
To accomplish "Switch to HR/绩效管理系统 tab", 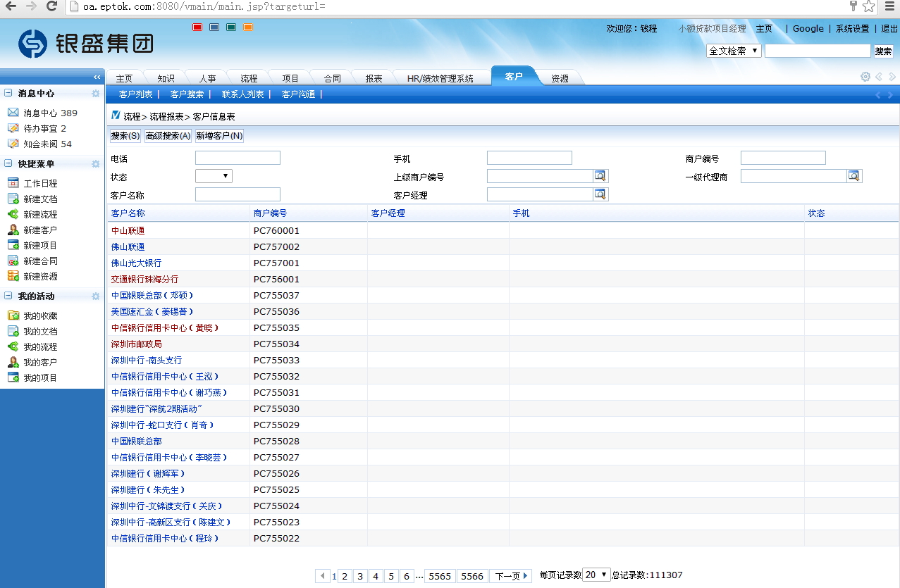I will point(440,78).
